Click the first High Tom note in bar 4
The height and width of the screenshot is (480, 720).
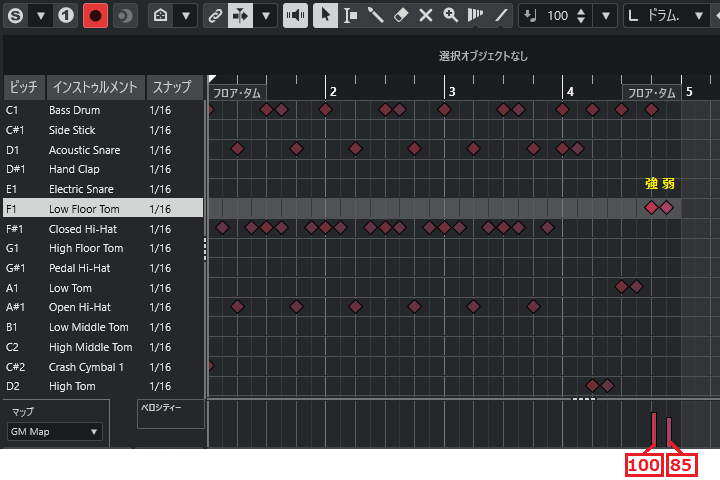coord(592,385)
